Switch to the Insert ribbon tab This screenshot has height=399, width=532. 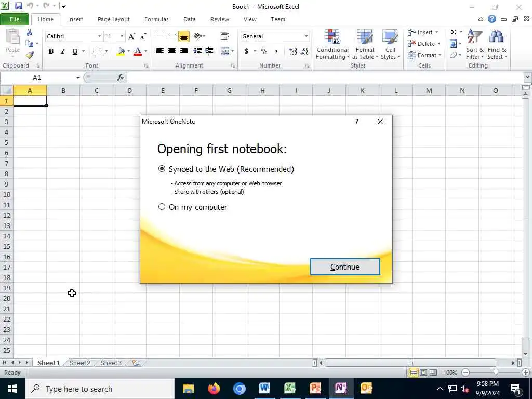point(75,19)
